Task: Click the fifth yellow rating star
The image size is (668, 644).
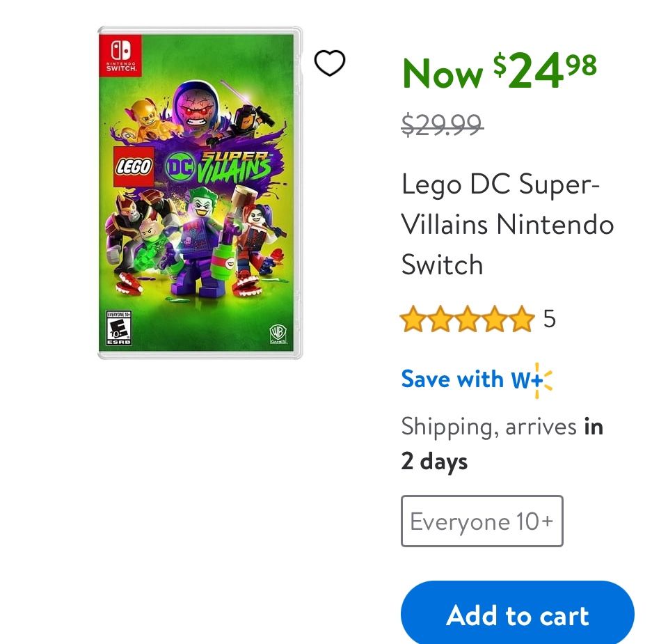Action: pos(520,320)
